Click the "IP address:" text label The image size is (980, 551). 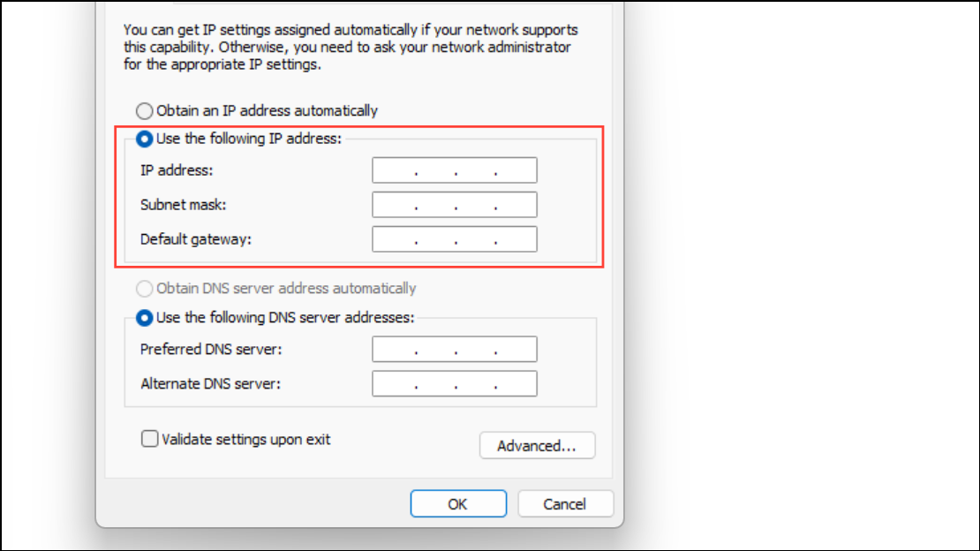(177, 170)
